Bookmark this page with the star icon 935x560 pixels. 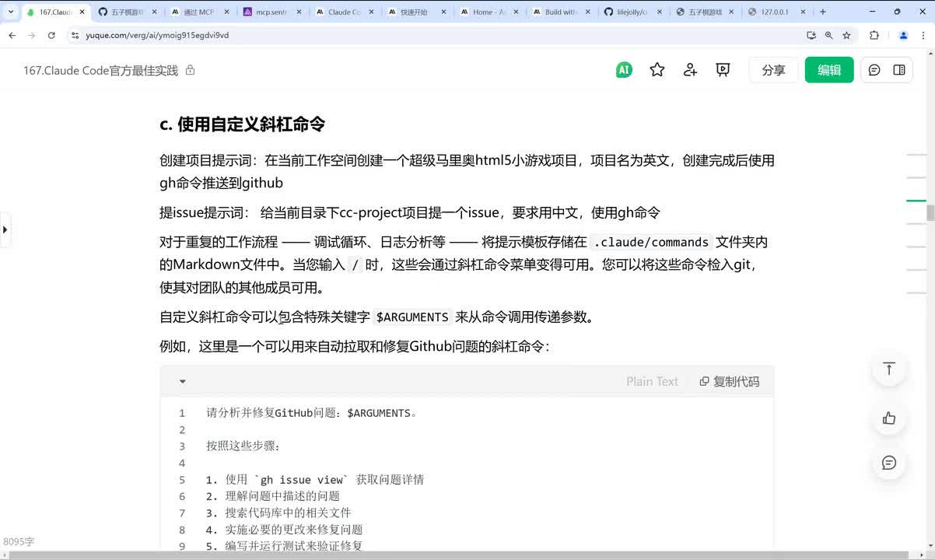(846, 35)
